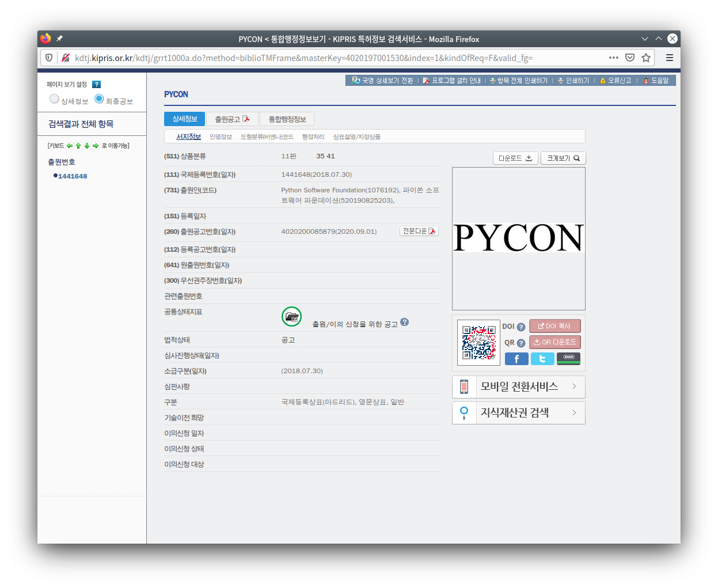Click the green up arrow keyboard icon
The height and width of the screenshot is (588, 718).
(78, 146)
